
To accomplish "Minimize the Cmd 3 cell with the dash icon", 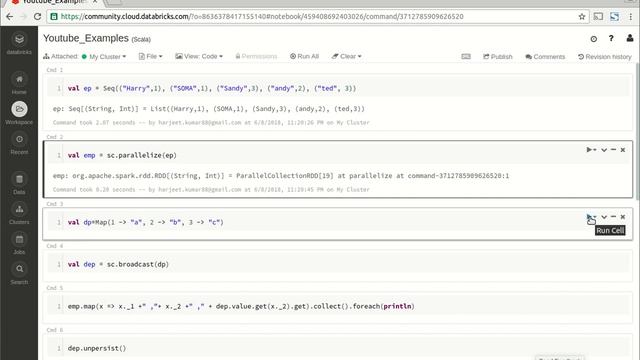I will pos(613,217).
